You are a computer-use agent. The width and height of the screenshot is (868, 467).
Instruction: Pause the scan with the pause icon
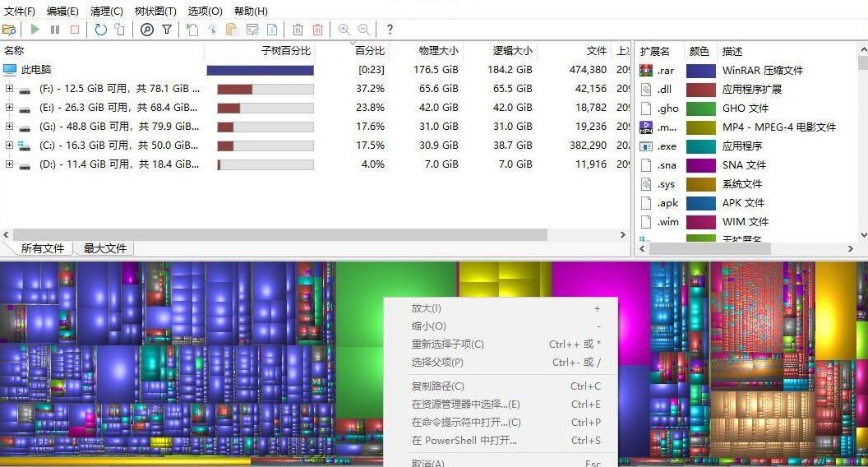pos(55,30)
